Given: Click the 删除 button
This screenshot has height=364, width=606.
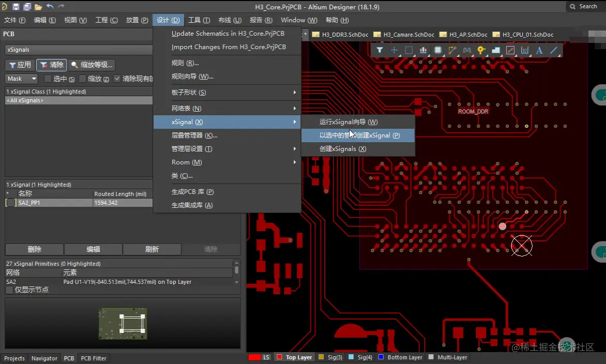Looking at the screenshot, I should pyautogui.click(x=35, y=249).
